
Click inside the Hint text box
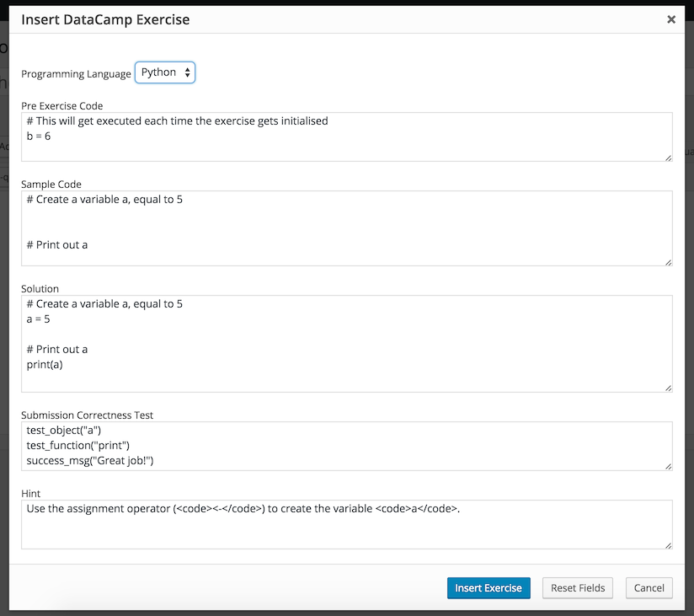(346, 525)
